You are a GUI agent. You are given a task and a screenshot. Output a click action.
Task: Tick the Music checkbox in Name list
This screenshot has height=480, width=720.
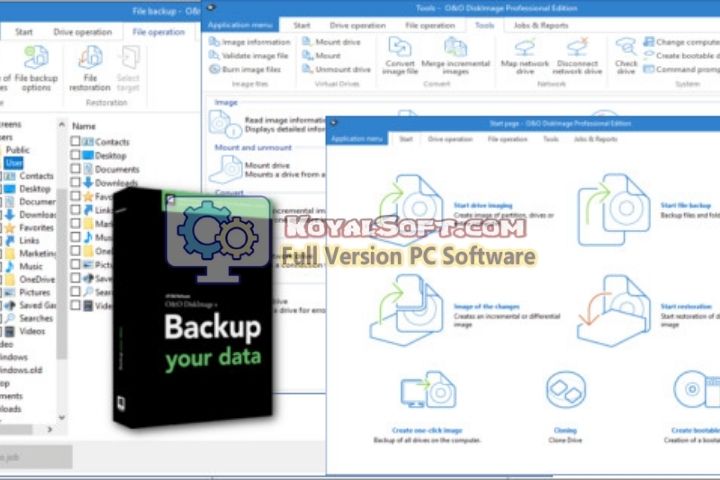click(x=76, y=237)
